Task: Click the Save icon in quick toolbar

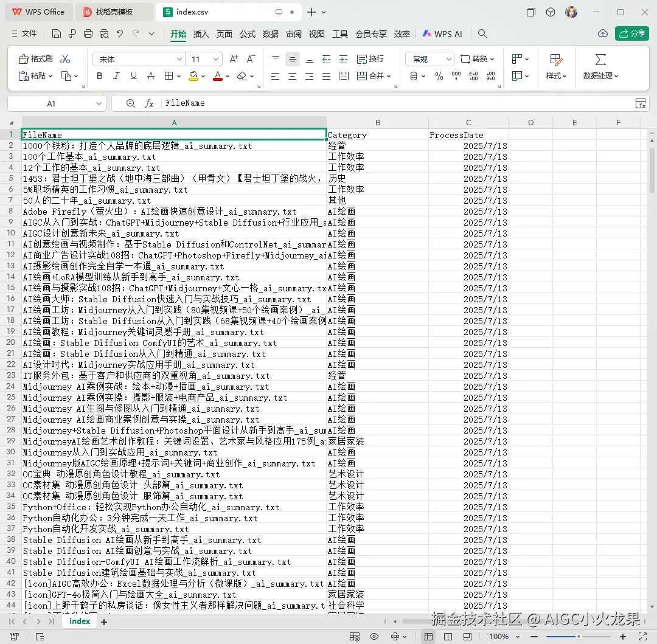Action: [56, 34]
